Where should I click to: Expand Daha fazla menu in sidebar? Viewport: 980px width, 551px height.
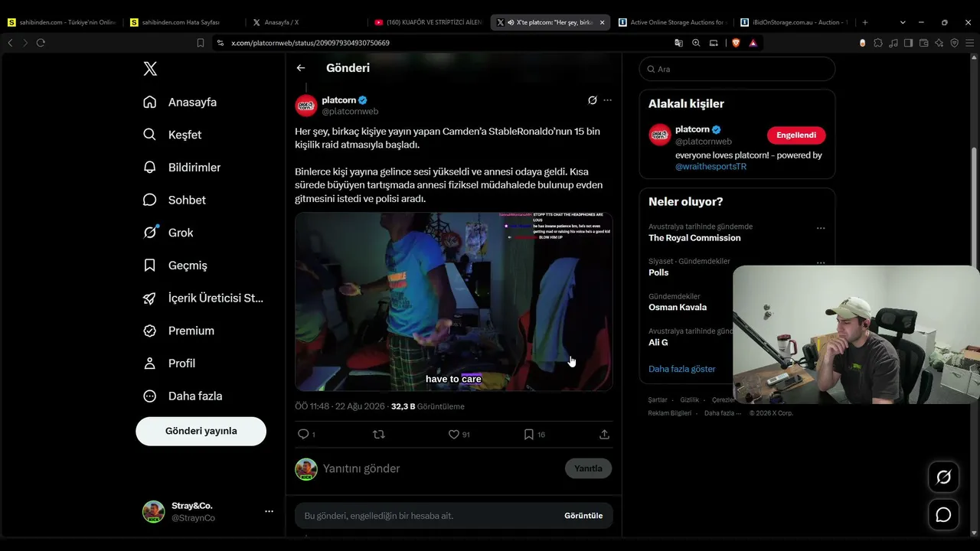(182, 396)
